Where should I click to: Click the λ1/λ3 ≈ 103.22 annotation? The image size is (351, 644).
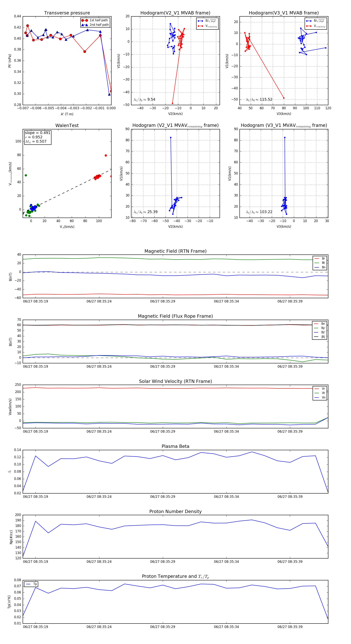[x=259, y=212]
